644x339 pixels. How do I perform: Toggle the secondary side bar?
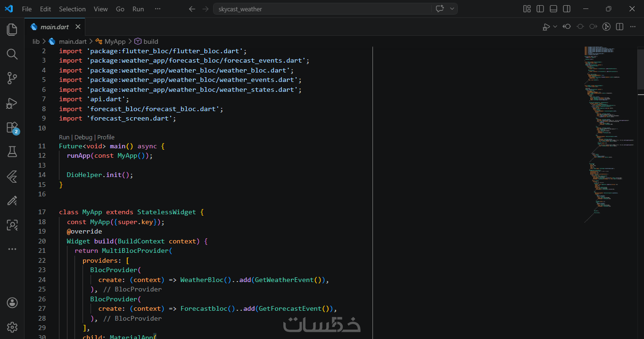(567, 9)
